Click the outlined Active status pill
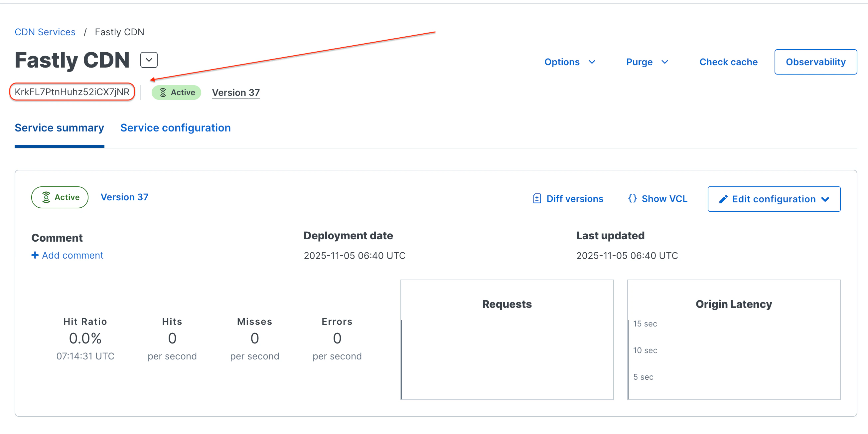The height and width of the screenshot is (434, 868). (60, 197)
